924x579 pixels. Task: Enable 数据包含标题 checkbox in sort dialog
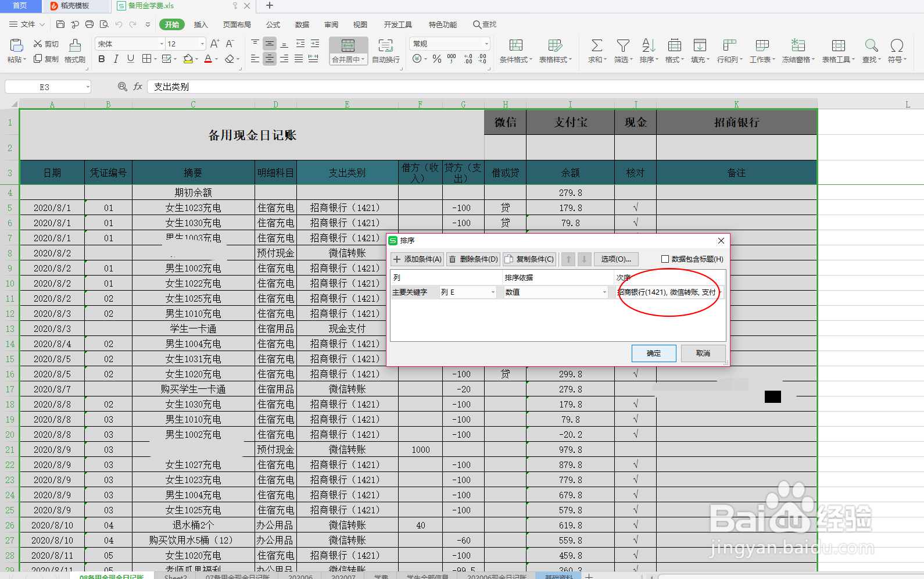pyautogui.click(x=665, y=259)
